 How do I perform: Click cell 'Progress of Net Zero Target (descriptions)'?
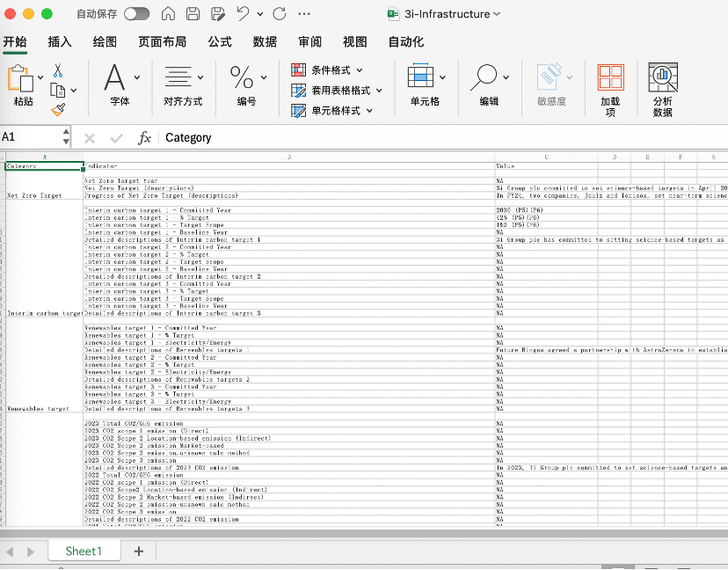pyautogui.click(x=288, y=195)
